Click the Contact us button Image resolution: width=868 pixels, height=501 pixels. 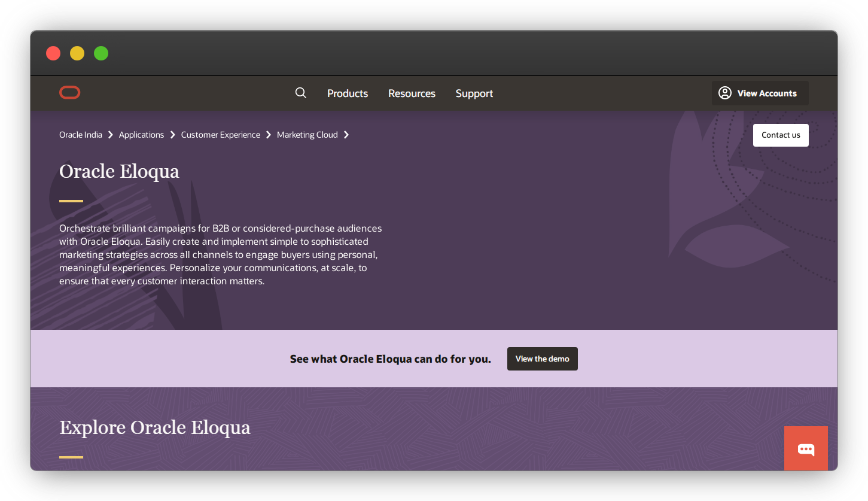(781, 135)
